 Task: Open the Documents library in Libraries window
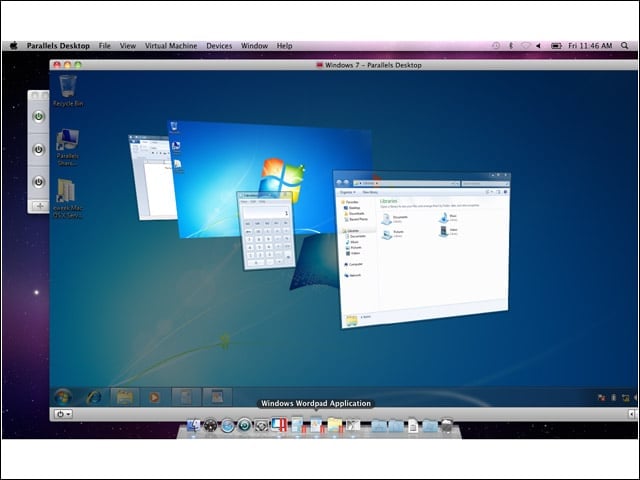click(395, 219)
